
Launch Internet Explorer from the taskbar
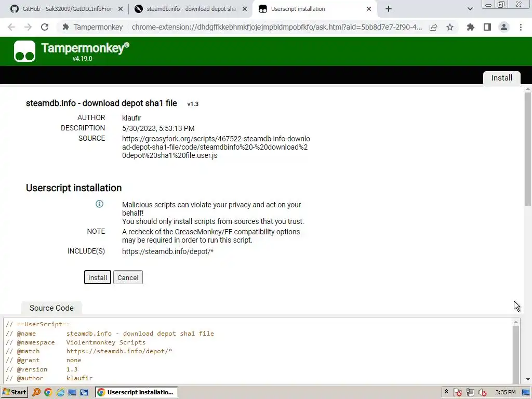click(60, 393)
